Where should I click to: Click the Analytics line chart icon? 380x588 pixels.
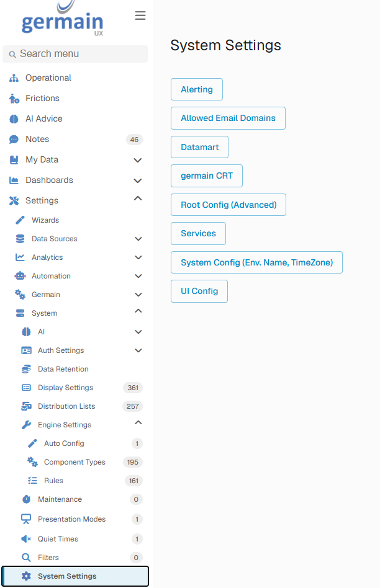point(20,257)
